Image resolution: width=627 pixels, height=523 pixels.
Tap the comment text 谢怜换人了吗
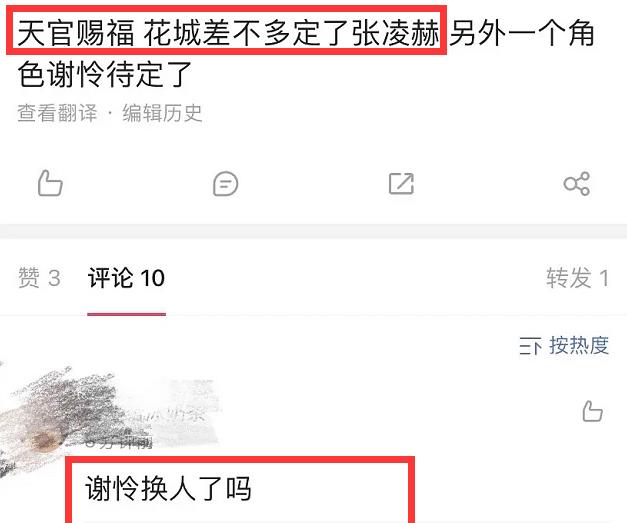168,488
